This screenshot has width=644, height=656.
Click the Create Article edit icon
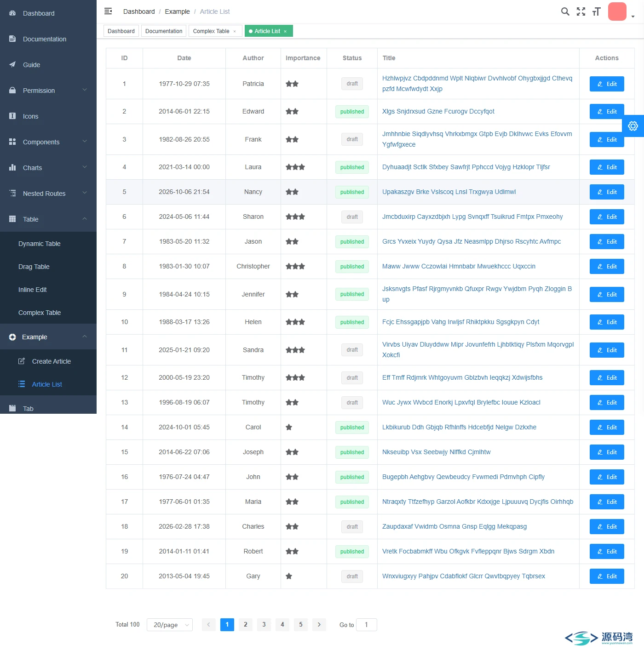[x=22, y=361]
